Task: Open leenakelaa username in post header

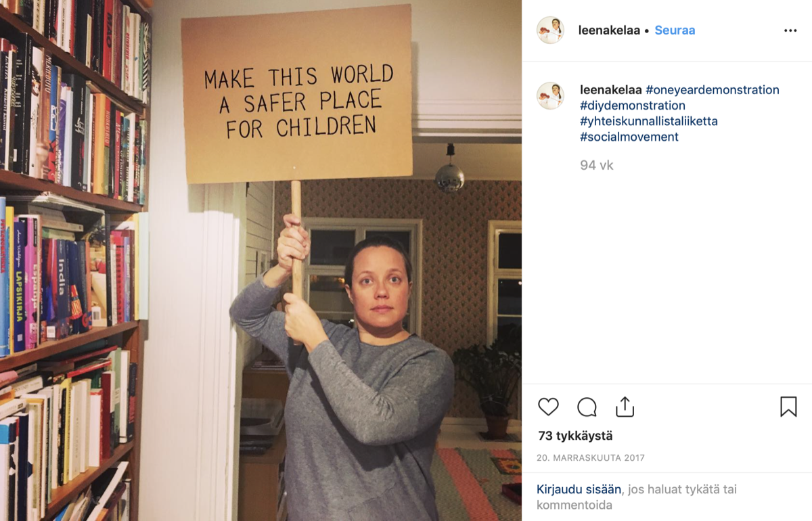Action: coord(609,30)
